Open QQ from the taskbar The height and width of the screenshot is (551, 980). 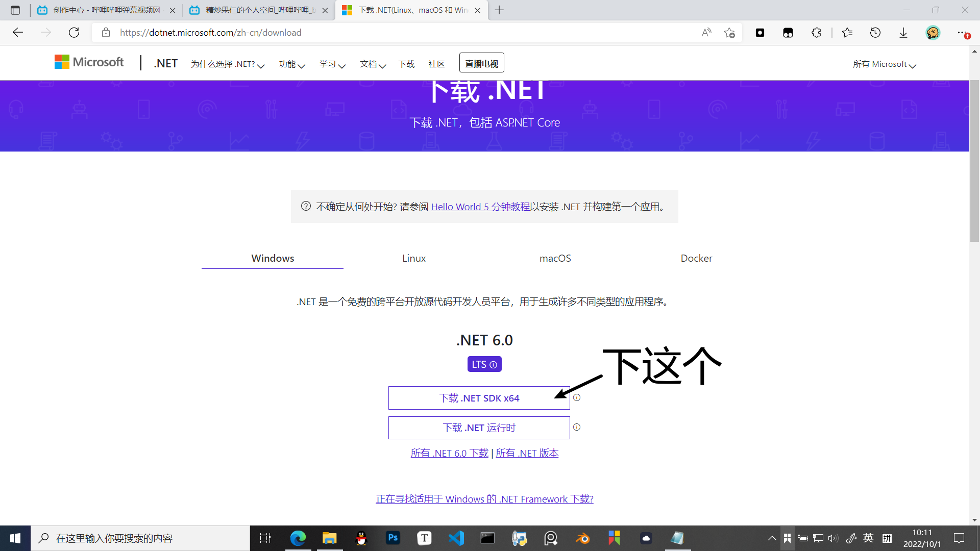click(361, 538)
